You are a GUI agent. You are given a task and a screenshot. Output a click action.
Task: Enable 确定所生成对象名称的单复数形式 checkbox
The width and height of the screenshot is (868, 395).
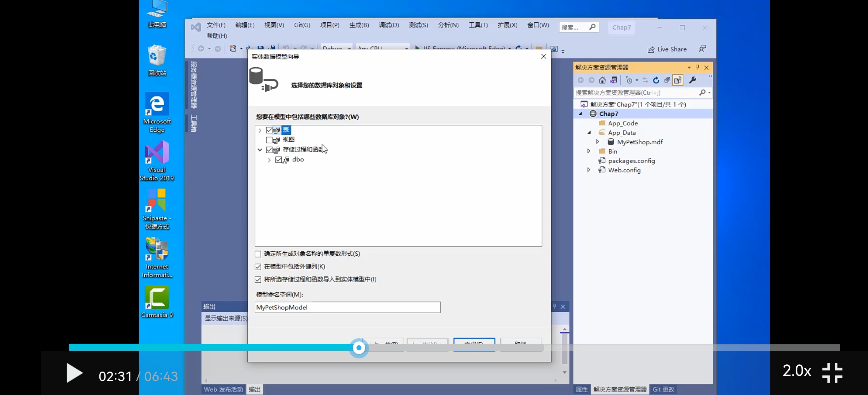(258, 254)
